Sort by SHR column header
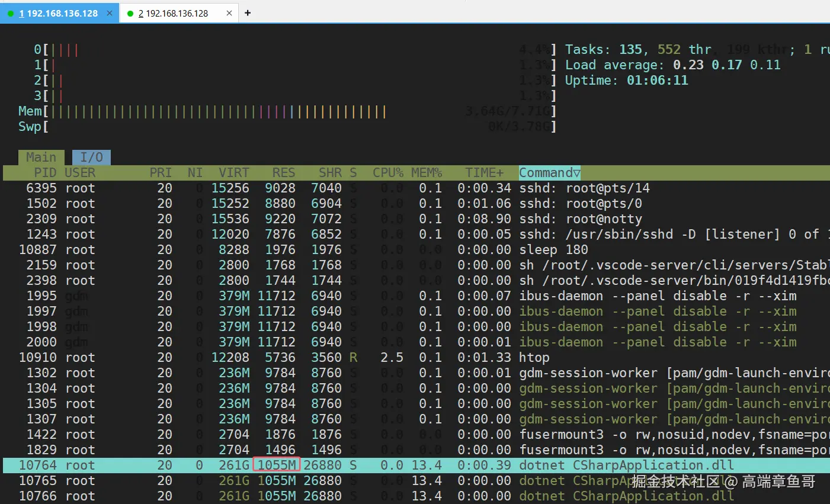The width and height of the screenshot is (830, 504). click(330, 173)
